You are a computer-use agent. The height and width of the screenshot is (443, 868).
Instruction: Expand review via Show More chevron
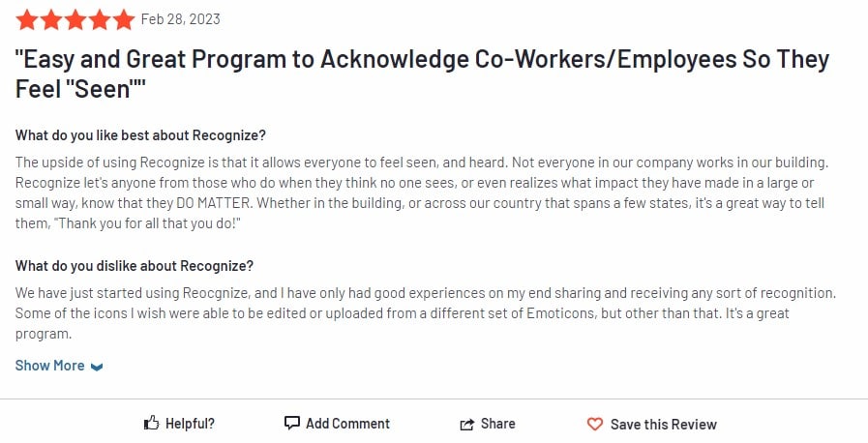click(97, 367)
